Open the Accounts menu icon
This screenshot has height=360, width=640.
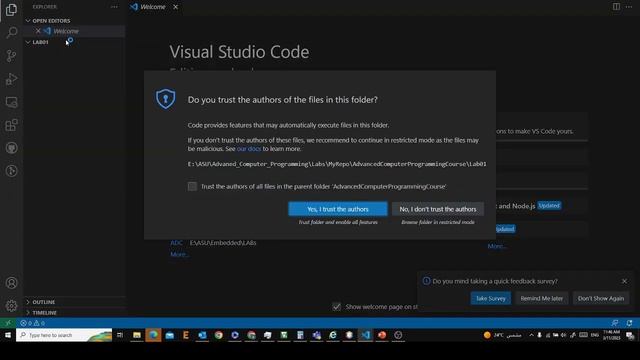11,282
